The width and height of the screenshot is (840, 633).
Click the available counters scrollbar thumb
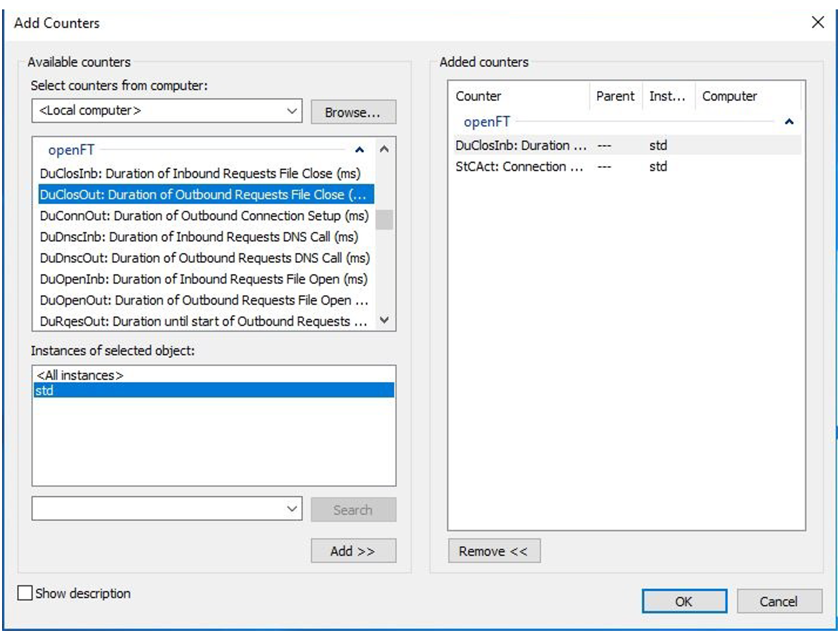[384, 220]
